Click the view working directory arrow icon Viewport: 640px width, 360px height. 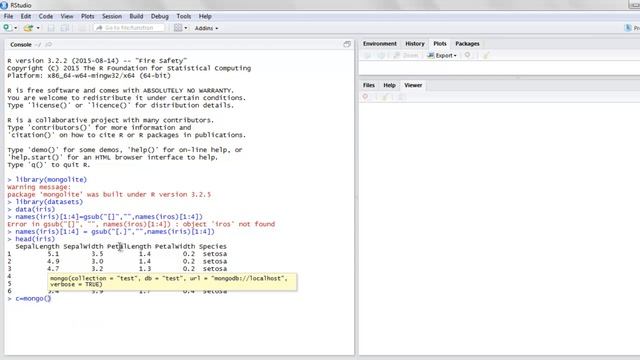49,44
